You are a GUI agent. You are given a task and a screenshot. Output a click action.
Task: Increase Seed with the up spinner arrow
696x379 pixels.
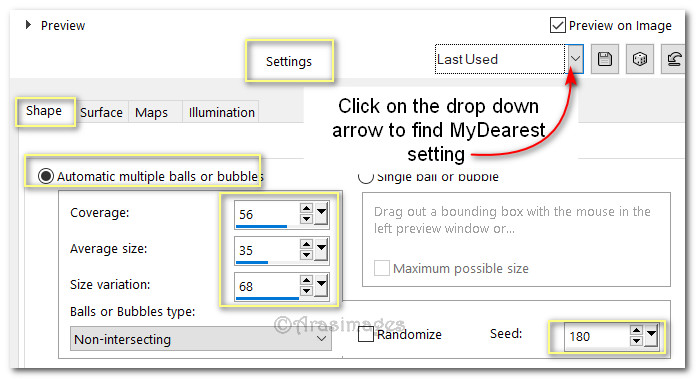[x=636, y=330]
